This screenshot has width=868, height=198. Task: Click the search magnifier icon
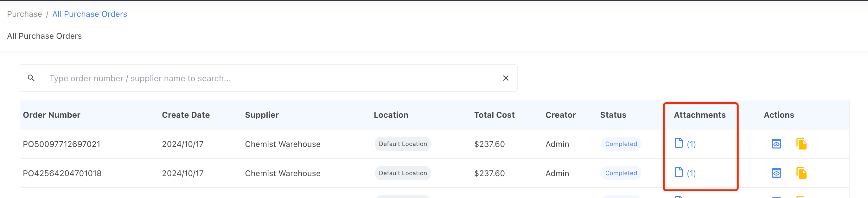tap(31, 78)
